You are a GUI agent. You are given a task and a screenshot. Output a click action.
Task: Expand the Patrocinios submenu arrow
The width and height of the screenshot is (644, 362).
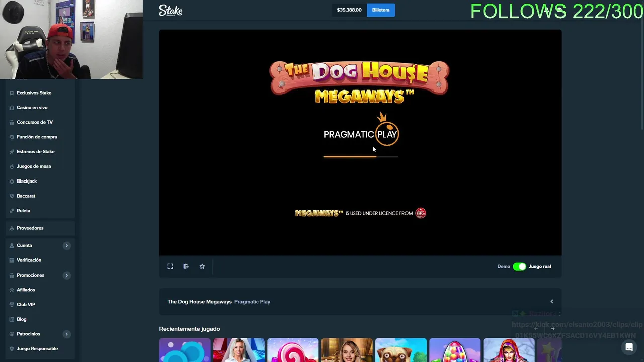tap(66, 334)
